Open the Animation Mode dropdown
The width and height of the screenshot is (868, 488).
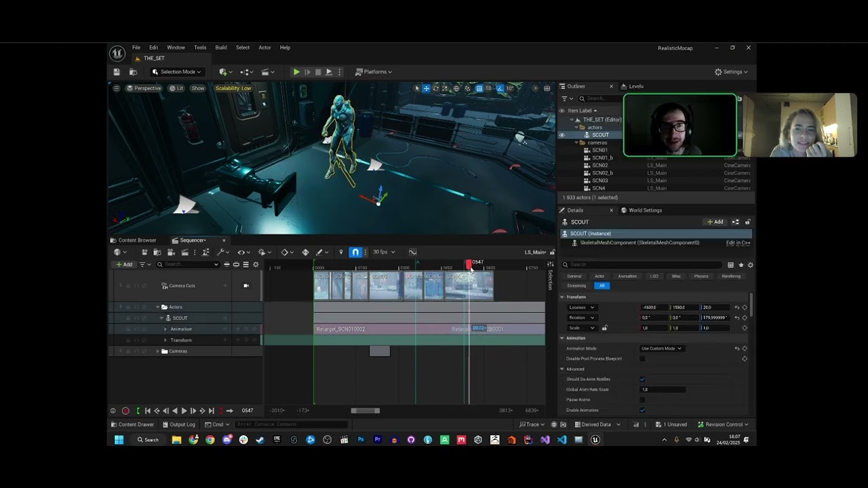[661, 348]
